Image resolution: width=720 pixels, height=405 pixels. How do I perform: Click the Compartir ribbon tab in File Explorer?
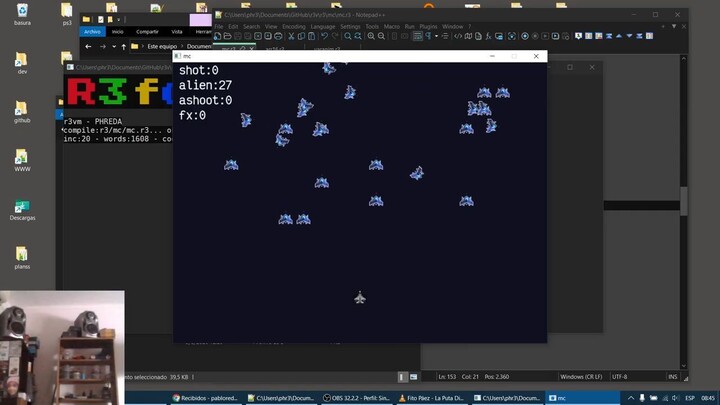[147, 32]
